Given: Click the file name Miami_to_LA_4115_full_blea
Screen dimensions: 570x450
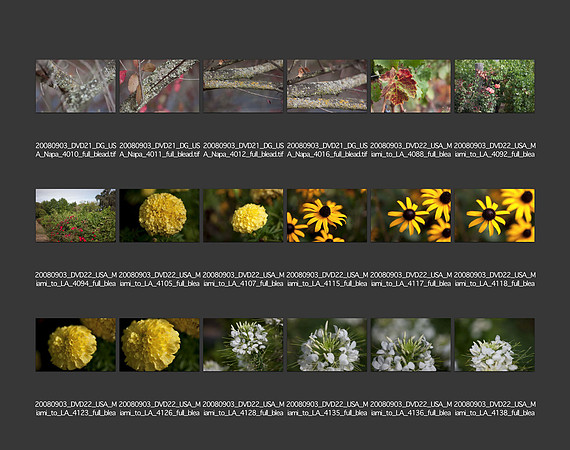Looking at the screenshot, I should pos(327,279).
